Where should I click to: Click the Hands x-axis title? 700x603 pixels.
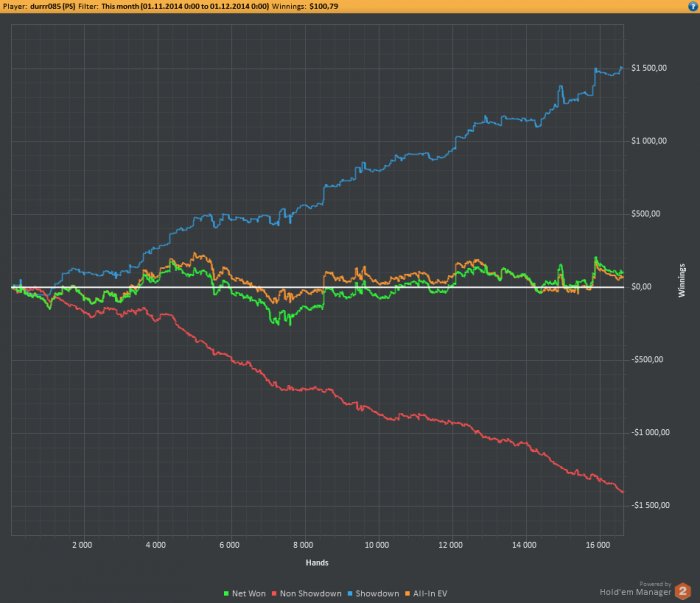click(x=317, y=563)
